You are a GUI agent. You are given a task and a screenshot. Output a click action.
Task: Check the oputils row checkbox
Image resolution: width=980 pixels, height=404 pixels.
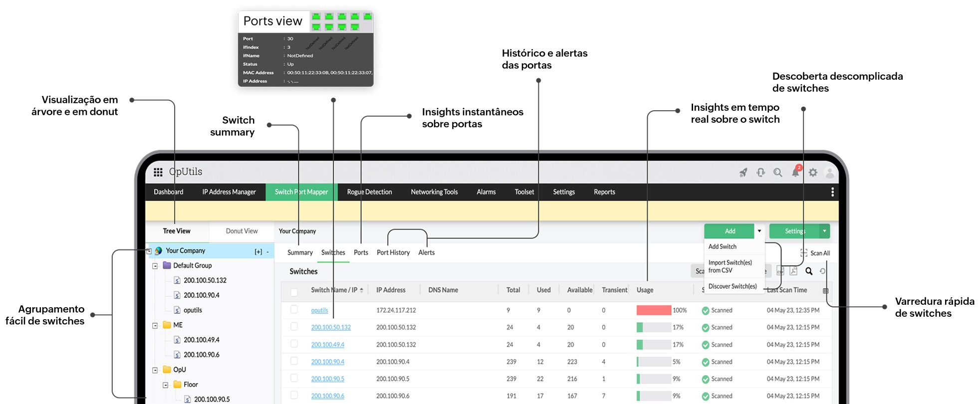point(294,309)
